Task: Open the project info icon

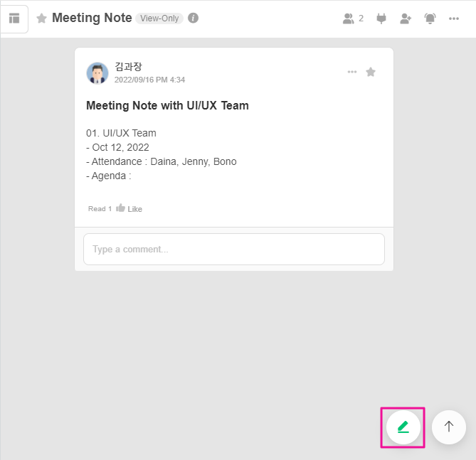Action: tap(194, 18)
